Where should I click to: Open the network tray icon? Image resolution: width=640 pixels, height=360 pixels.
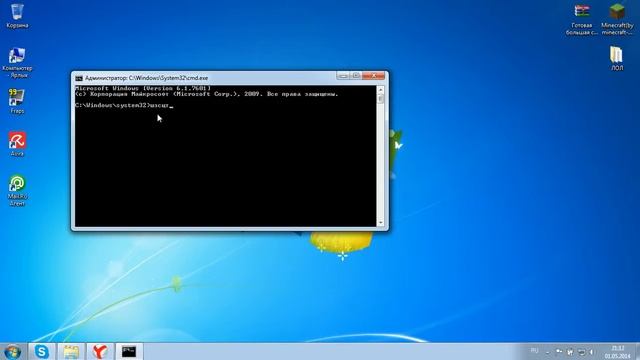[x=581, y=352]
